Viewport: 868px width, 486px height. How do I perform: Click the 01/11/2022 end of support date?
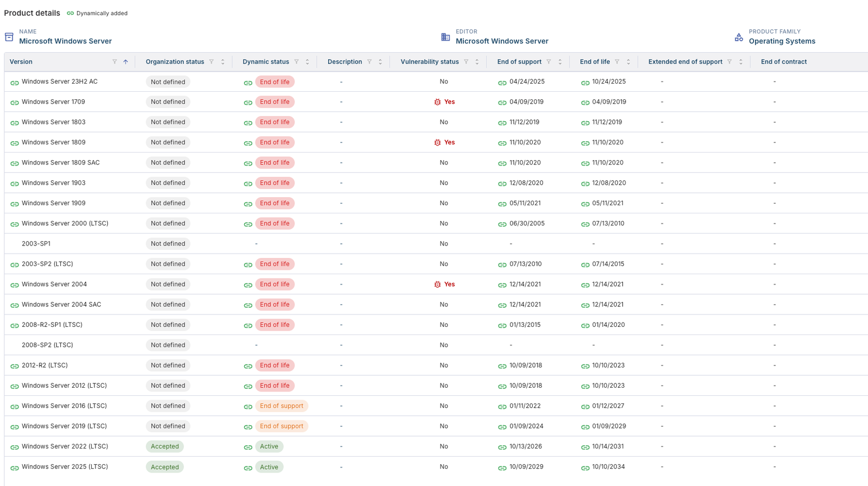525,406
